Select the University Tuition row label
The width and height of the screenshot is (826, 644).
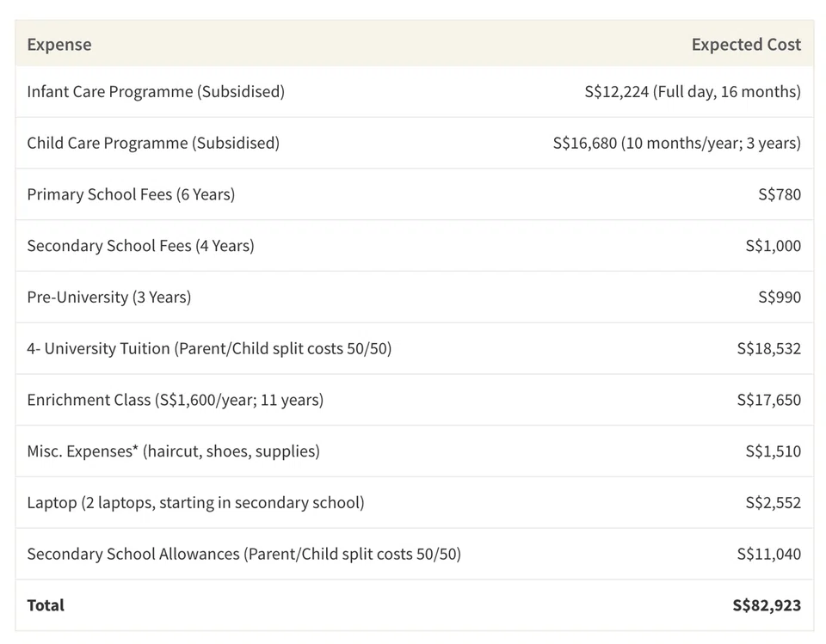[x=209, y=349]
